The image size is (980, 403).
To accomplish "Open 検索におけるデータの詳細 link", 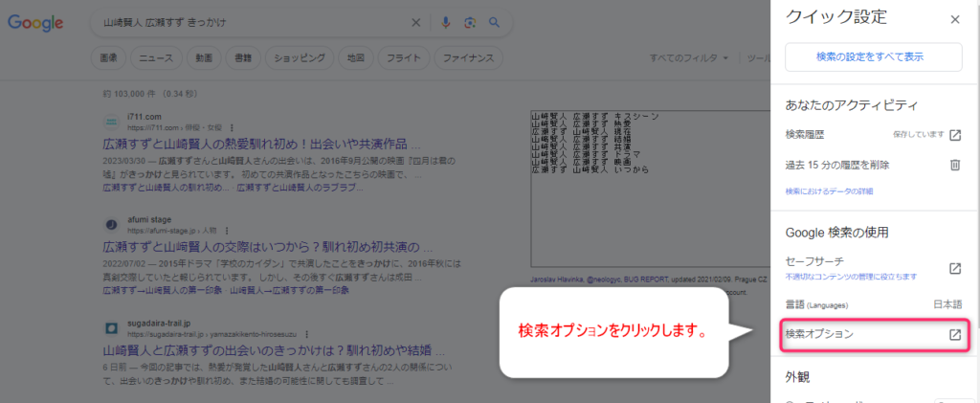I will click(x=829, y=191).
